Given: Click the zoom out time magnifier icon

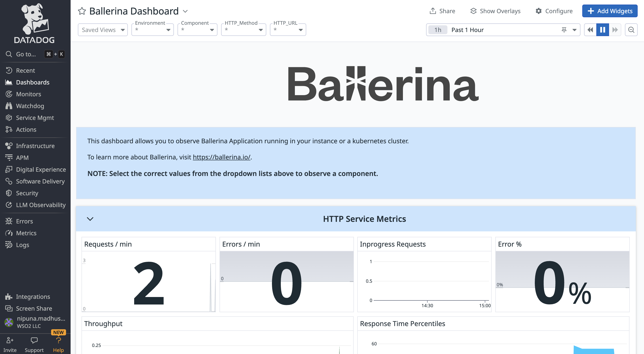Looking at the screenshot, I should point(631,30).
